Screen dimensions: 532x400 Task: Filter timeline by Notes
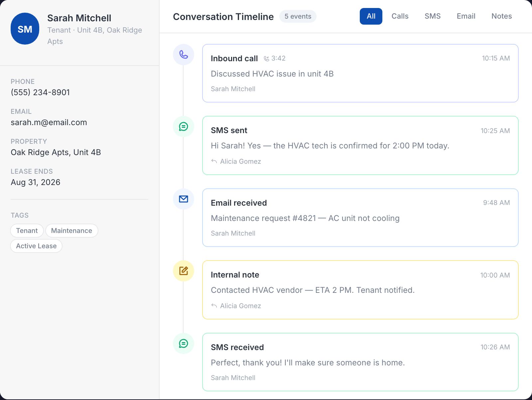click(502, 16)
